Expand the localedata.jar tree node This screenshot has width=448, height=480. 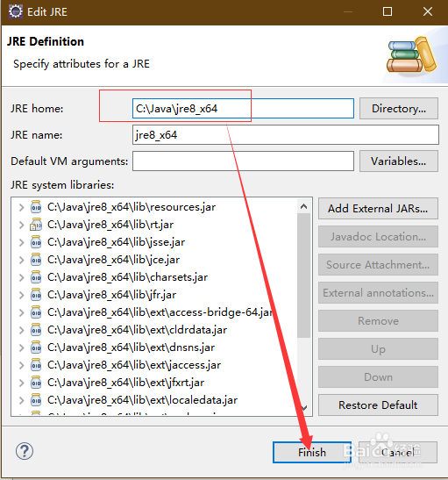coord(21,400)
